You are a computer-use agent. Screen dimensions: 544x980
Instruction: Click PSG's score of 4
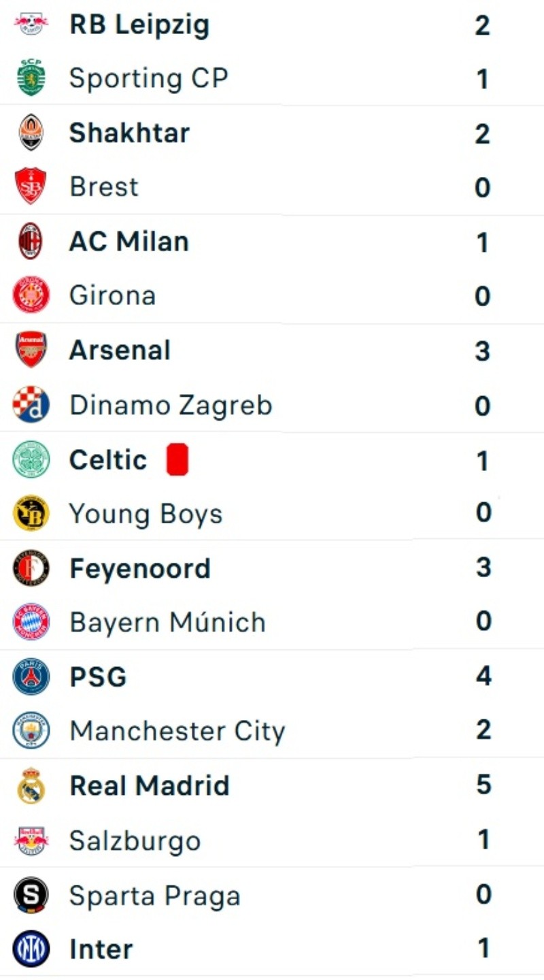[x=483, y=676]
